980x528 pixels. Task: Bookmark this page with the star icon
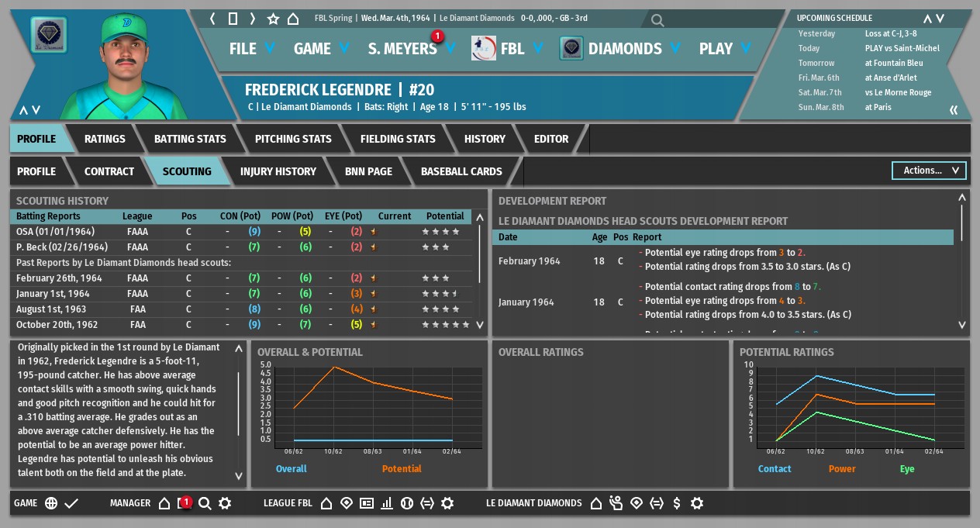pos(273,18)
